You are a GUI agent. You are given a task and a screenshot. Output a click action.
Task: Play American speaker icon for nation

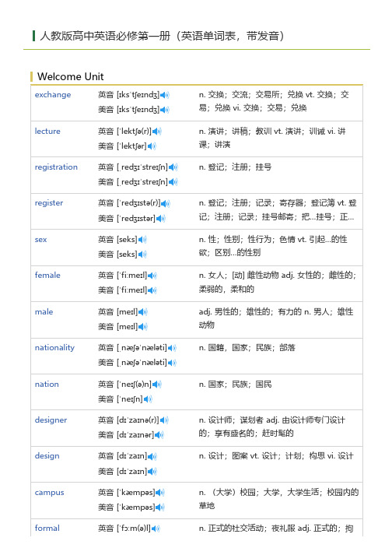point(148,399)
